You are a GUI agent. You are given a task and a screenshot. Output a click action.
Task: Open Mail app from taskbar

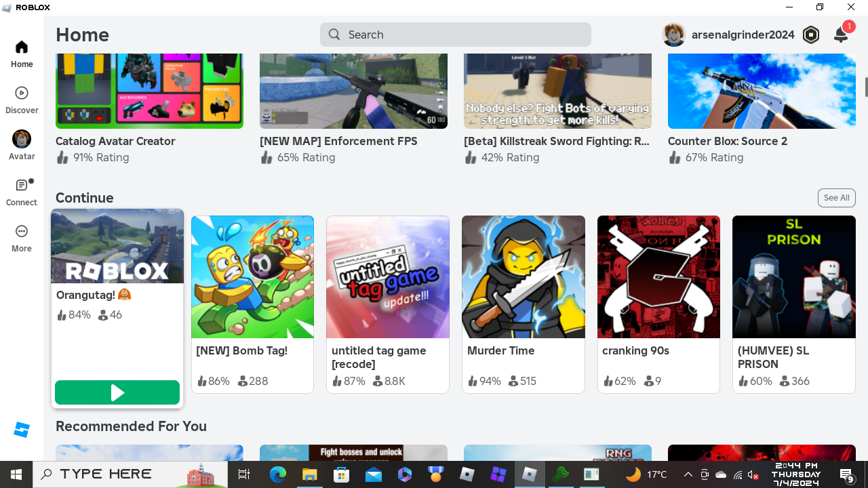pos(373,474)
